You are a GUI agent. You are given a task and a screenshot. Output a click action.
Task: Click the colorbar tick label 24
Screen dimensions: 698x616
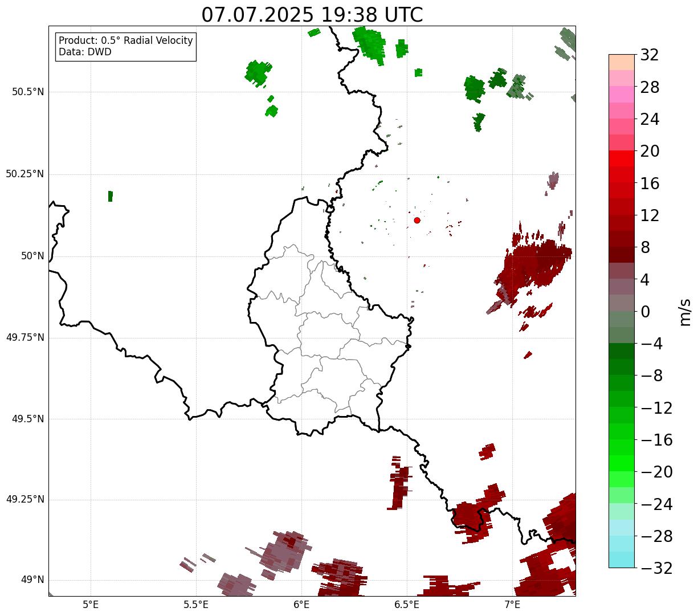click(x=650, y=119)
